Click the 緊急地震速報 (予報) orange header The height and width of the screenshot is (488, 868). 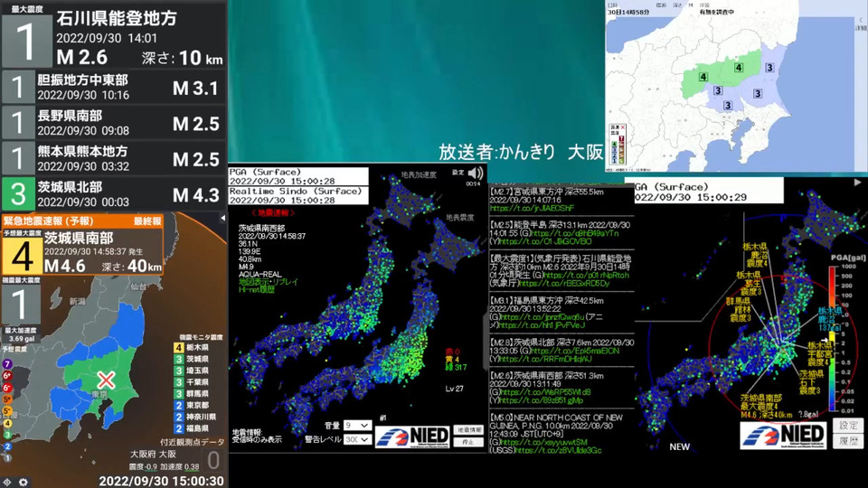click(82, 221)
